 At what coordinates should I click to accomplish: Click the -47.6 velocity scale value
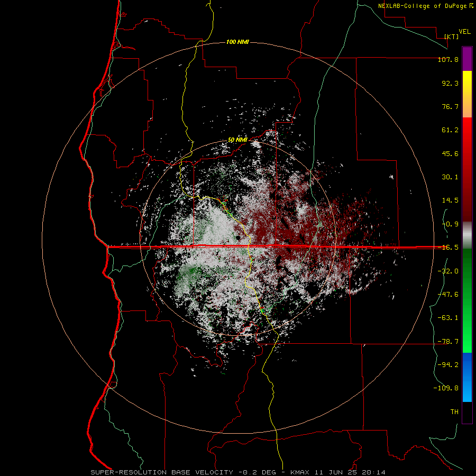(x=448, y=295)
